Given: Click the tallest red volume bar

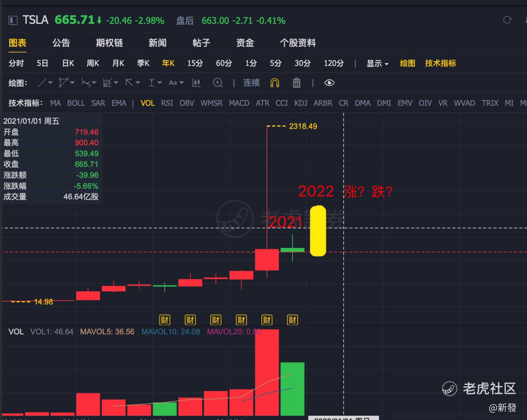Looking at the screenshot, I should point(267,372).
